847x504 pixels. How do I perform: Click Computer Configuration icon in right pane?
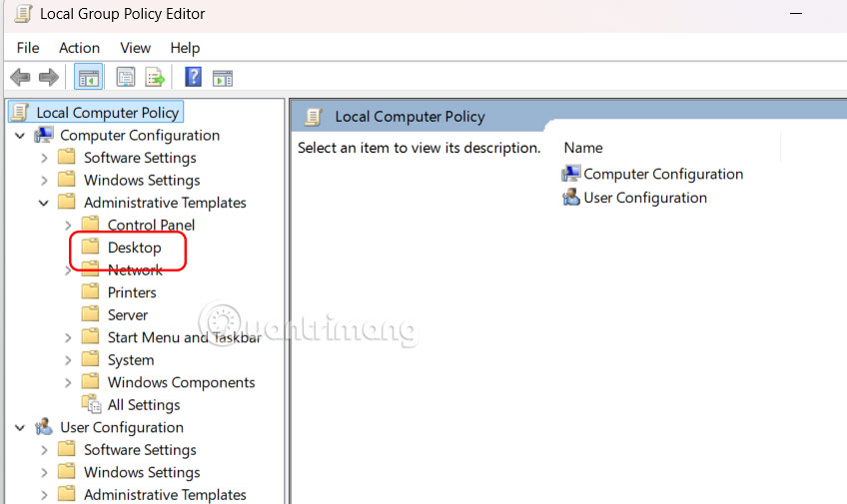(x=571, y=174)
